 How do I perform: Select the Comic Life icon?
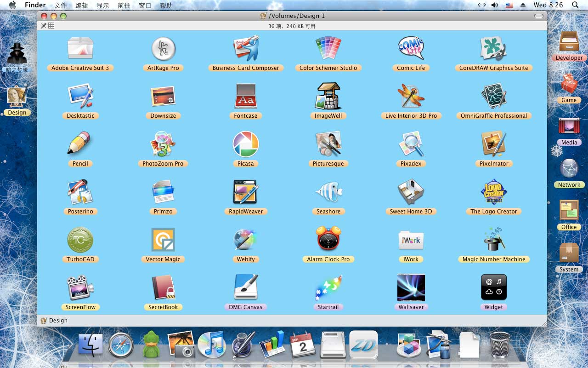point(411,48)
